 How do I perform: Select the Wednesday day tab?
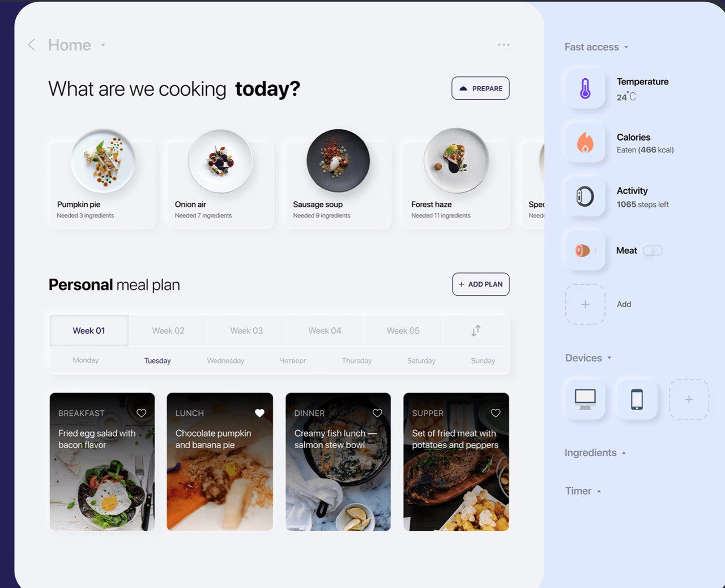225,361
